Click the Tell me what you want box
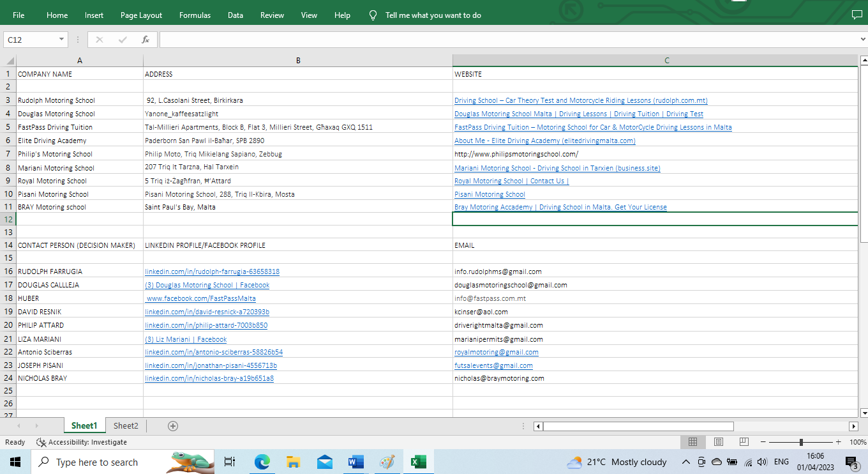 click(433, 15)
